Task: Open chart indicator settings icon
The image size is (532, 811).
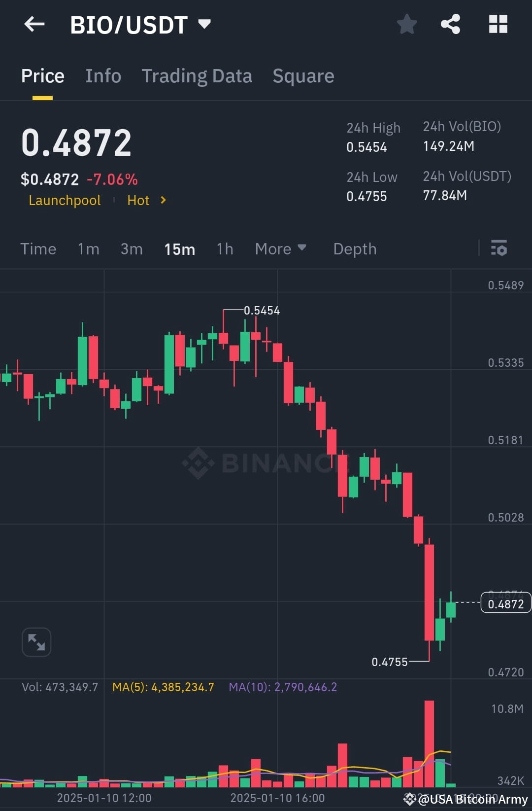Action: pos(499,249)
